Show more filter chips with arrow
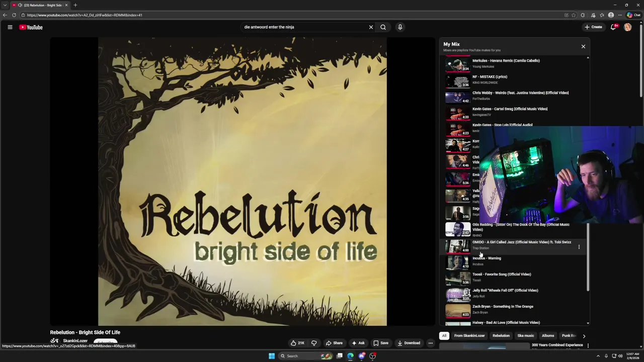The height and width of the screenshot is (362, 644). (x=584, y=336)
